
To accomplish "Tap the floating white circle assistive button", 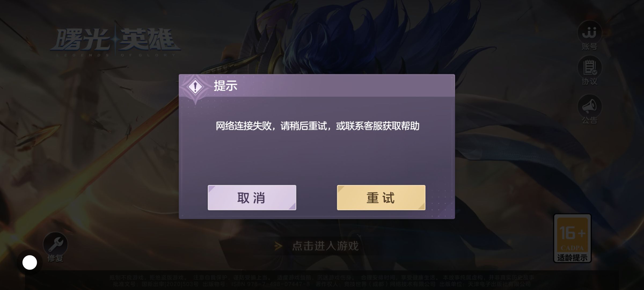I will (x=30, y=262).
